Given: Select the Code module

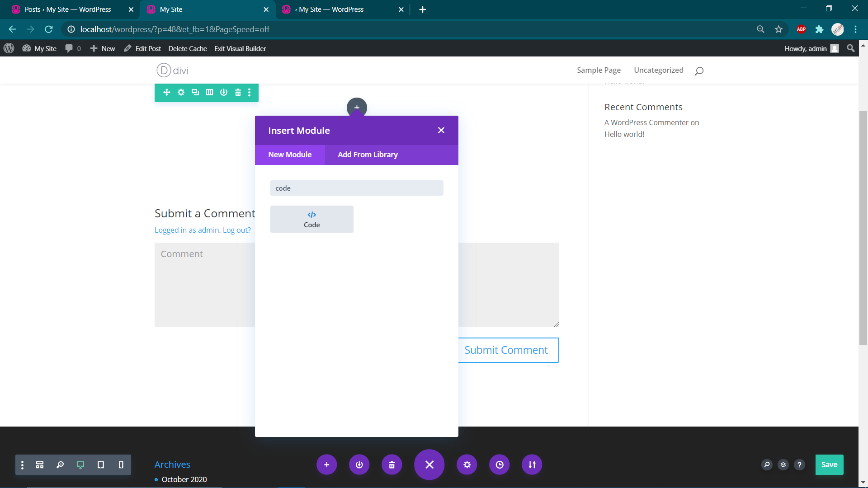Looking at the screenshot, I should (x=311, y=219).
